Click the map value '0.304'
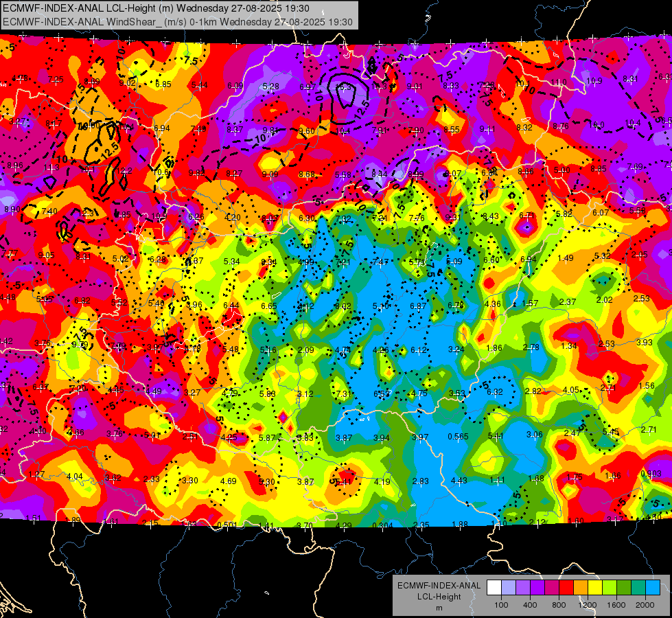This screenshot has height=618, width=672. pos(383,526)
